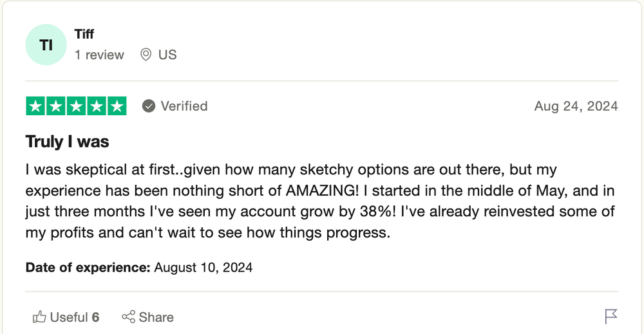
Task: Click the third green star of the rating
Action: [76, 106]
